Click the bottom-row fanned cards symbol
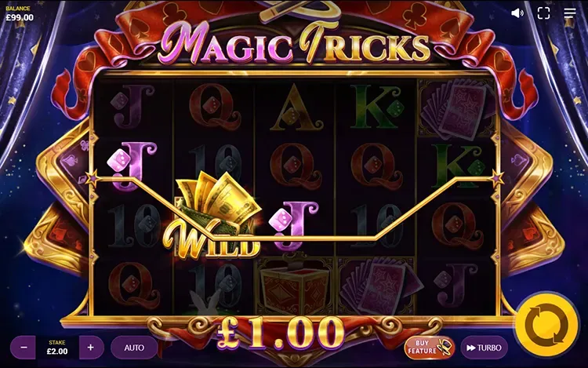 click(x=376, y=286)
